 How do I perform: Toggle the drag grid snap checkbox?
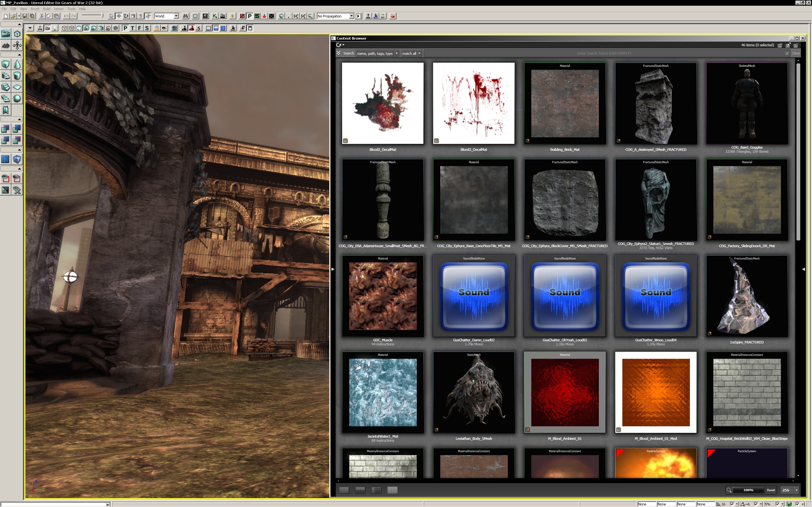click(732, 504)
